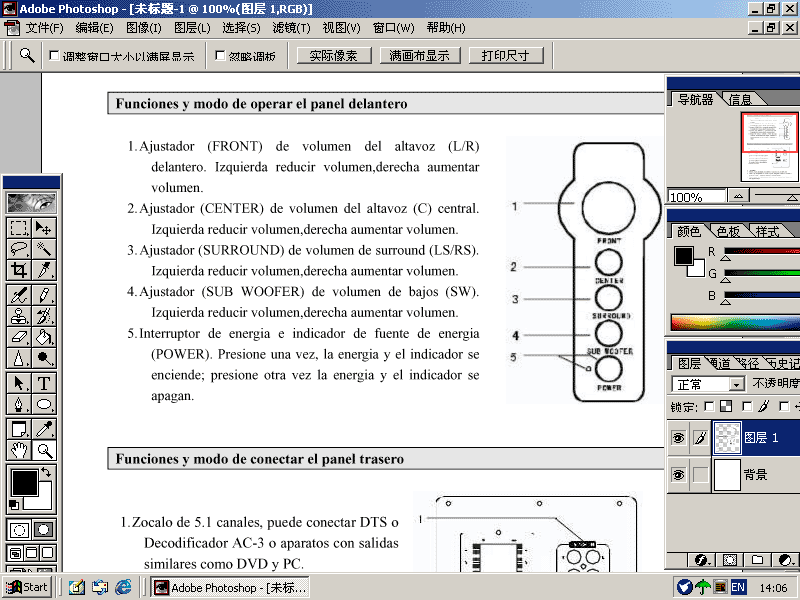Select the Dodge tool
This screenshot has width=800, height=600.
pyautogui.click(x=44, y=358)
